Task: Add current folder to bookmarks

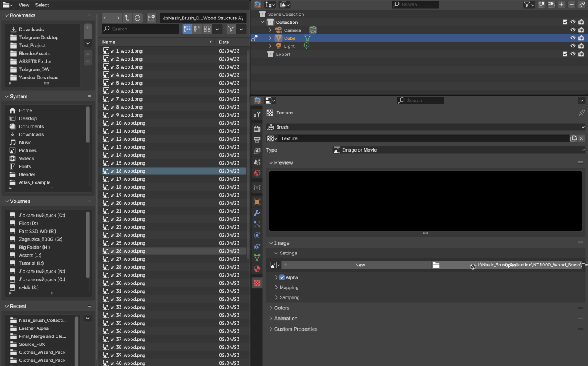Action: pyautogui.click(x=88, y=27)
